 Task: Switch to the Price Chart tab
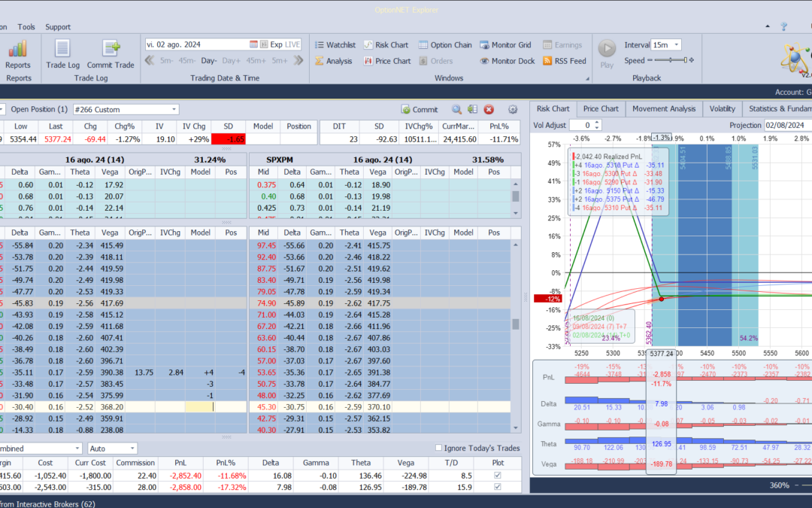pyautogui.click(x=601, y=109)
